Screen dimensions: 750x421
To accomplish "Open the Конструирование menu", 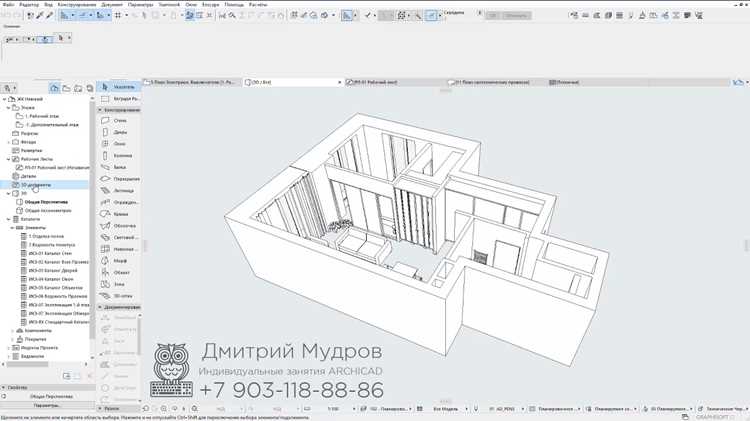I will click(x=77, y=4).
